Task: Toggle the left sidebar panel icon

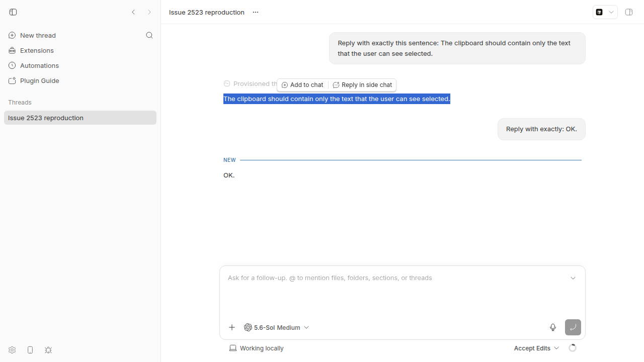Action: point(13,12)
